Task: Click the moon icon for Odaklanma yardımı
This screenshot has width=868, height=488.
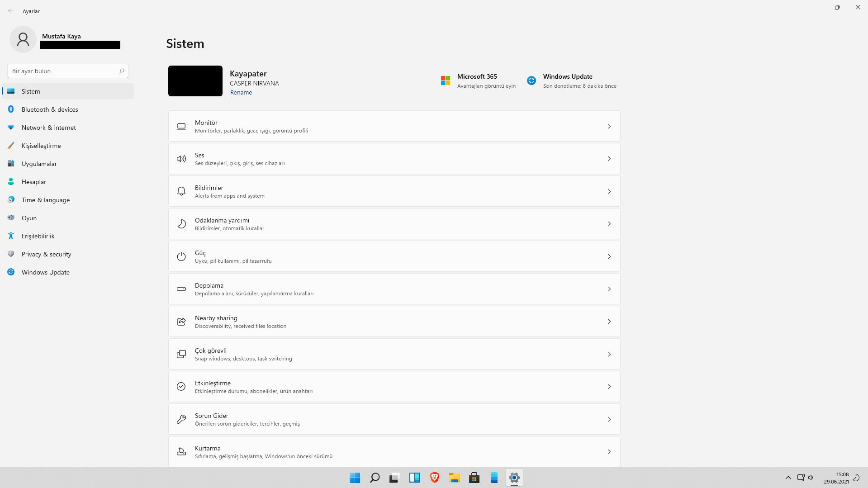Action: point(181,224)
